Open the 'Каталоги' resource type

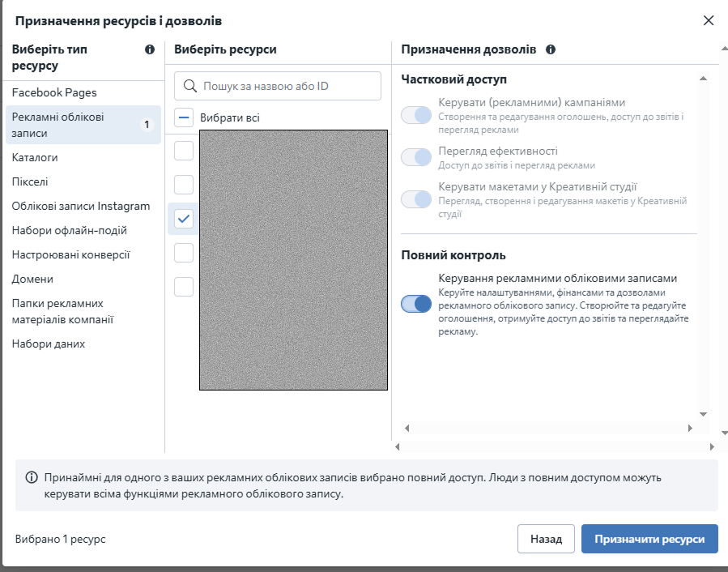[35, 157]
